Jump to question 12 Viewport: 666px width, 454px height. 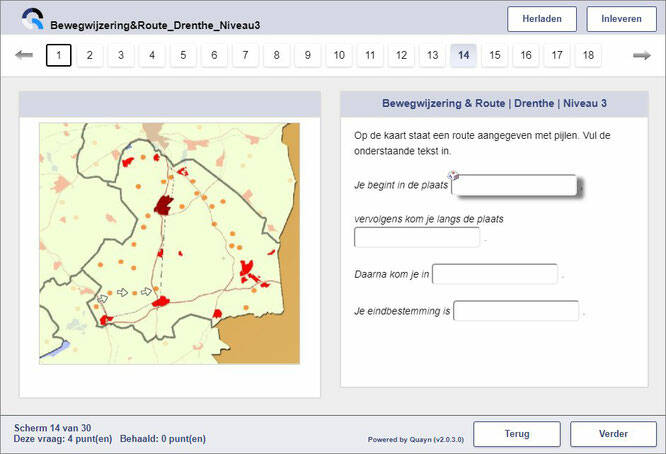pyautogui.click(x=401, y=55)
